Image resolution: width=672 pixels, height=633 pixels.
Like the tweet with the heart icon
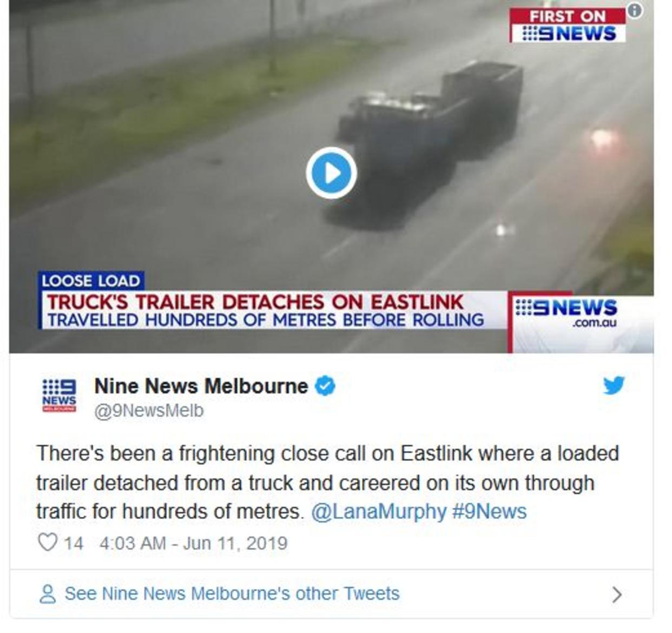tap(48, 542)
